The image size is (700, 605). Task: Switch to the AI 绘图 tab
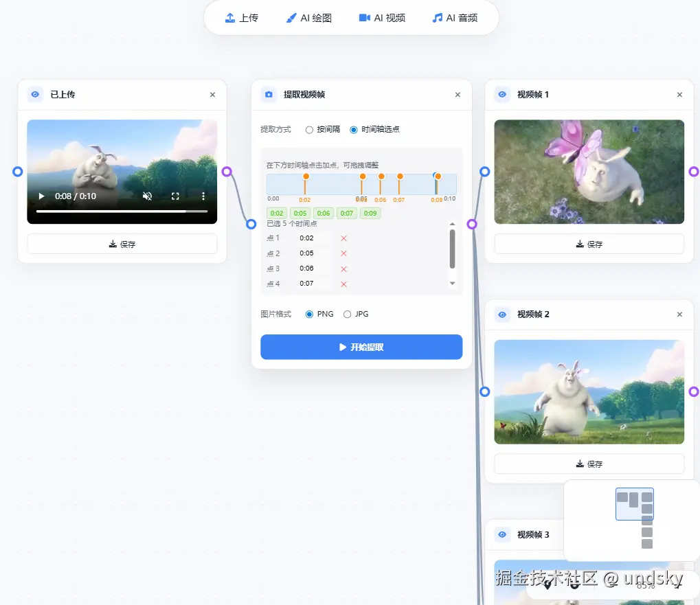tap(308, 18)
